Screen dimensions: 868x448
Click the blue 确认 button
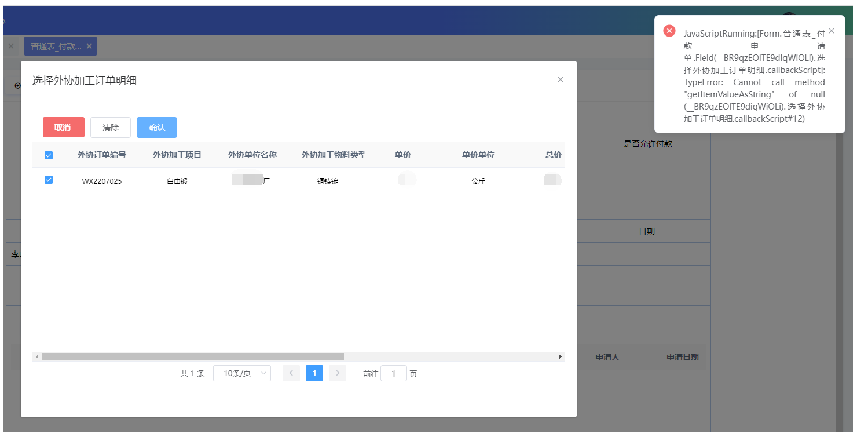(x=157, y=128)
